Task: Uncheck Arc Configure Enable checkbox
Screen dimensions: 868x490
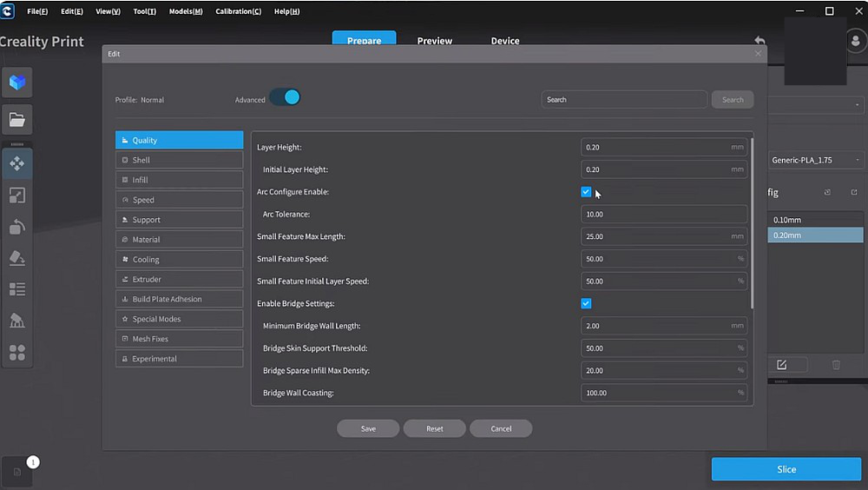Action: point(586,192)
